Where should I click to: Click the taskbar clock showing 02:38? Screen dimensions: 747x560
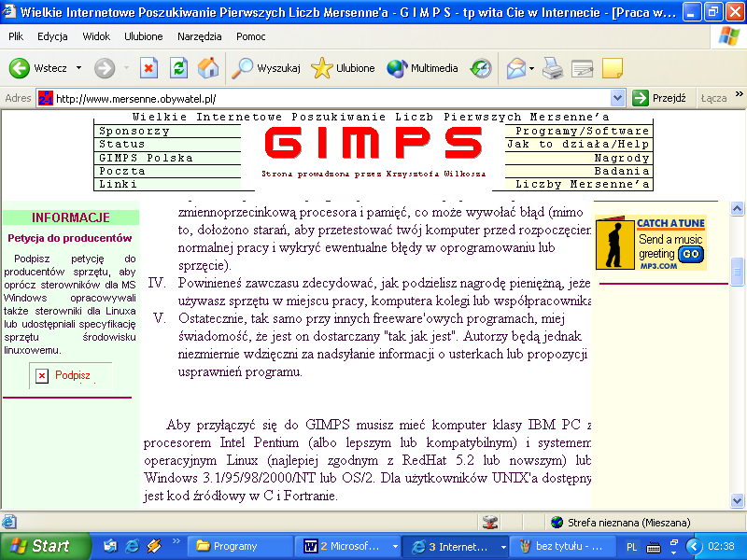coord(721,546)
